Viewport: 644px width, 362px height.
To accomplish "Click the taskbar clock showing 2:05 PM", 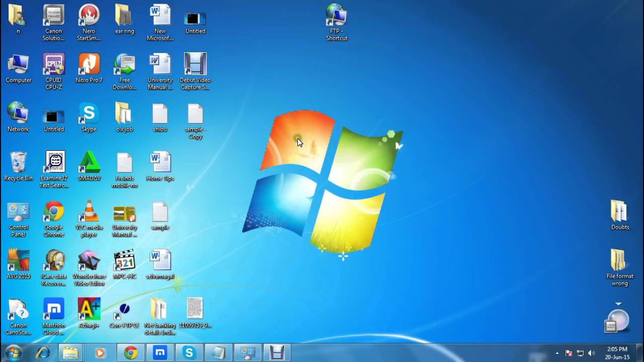I will tap(617, 353).
